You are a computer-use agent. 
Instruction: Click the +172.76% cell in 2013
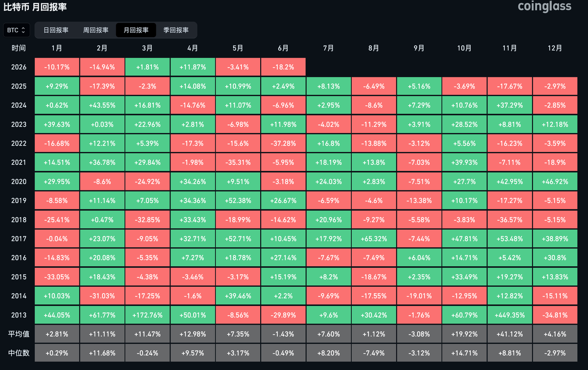[x=147, y=315]
